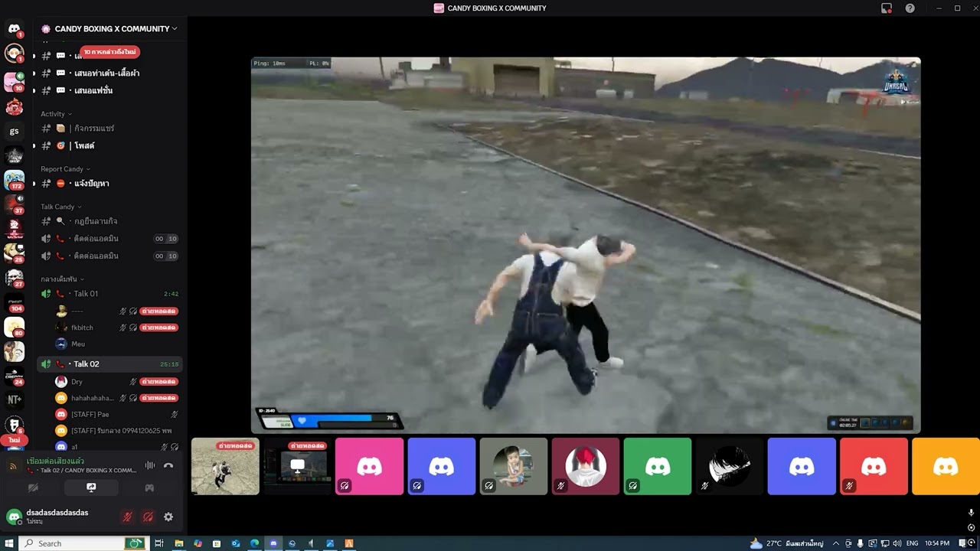The image size is (980, 551).
Task: Select the red-haired avatar participant tile
Action: click(x=586, y=466)
